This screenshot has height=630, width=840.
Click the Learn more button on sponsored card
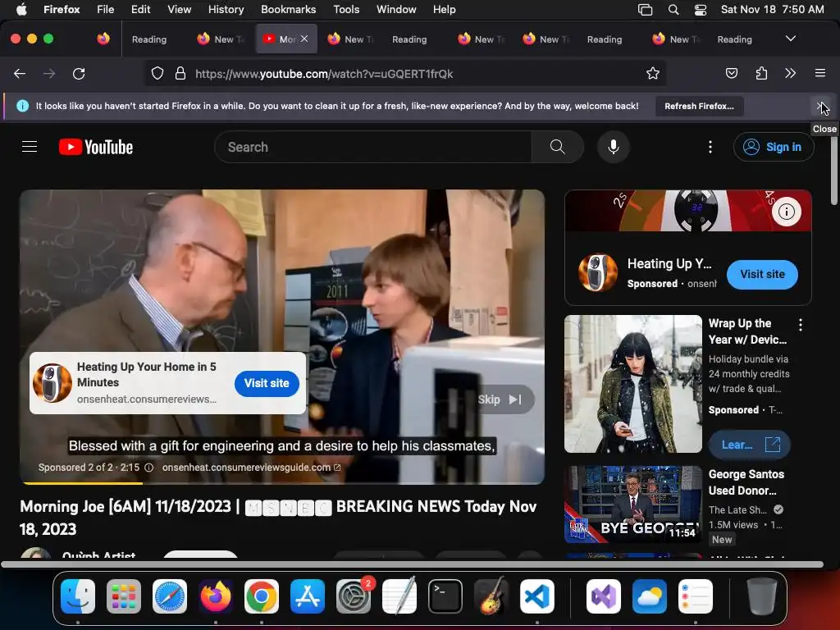pos(749,445)
